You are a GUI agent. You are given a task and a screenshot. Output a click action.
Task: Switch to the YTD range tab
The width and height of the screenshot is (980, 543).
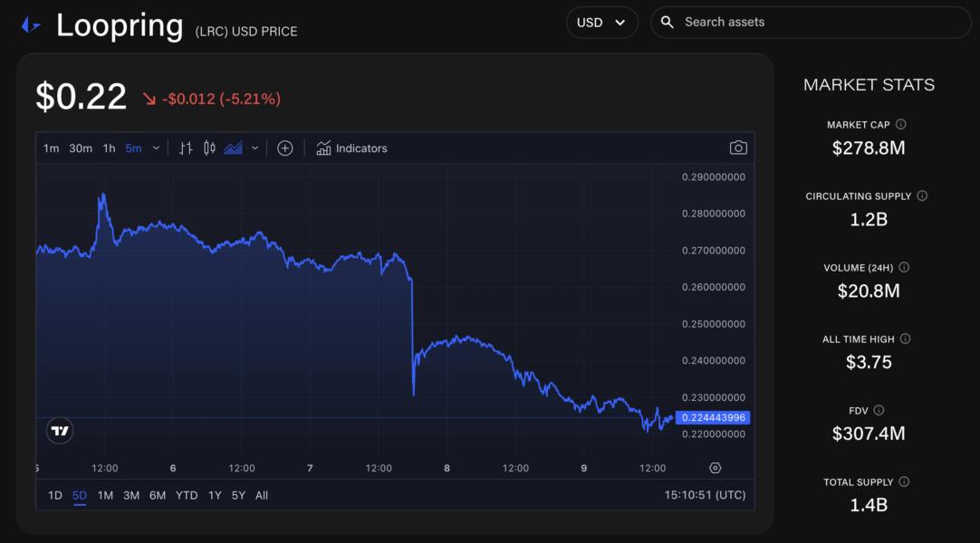coord(187,495)
